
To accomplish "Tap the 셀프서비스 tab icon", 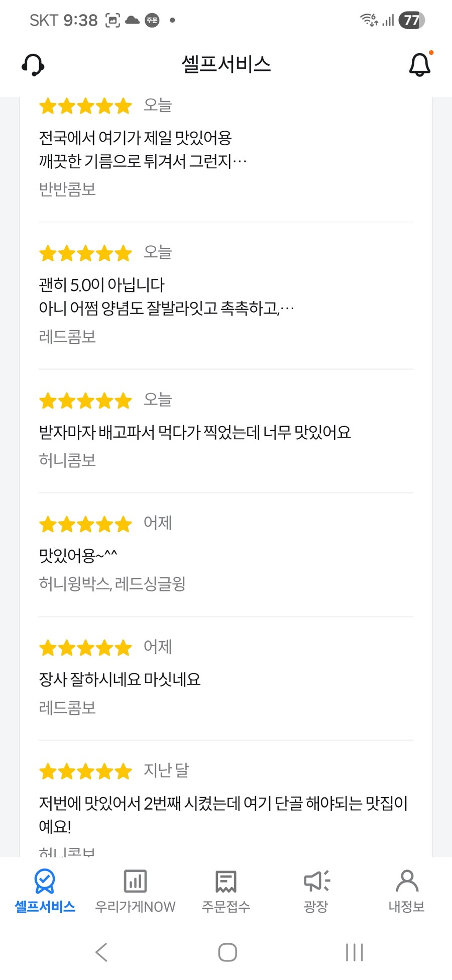I will point(45,881).
